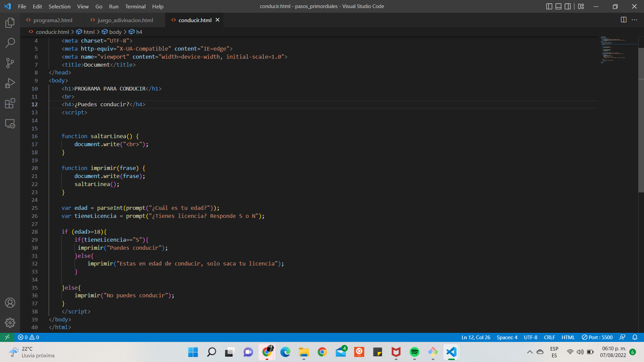Screen dimensions: 644x362
Task: Open the Terminal menu
Action: [x=135, y=6]
